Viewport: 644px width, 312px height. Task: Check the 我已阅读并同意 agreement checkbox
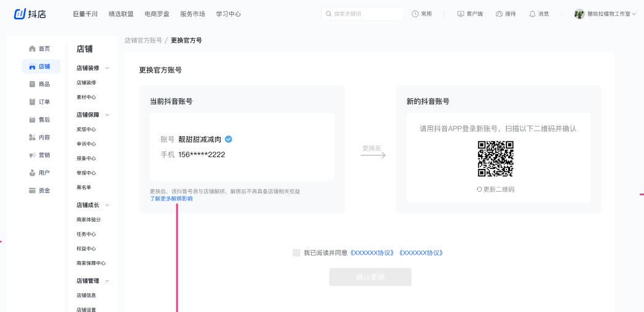[x=297, y=252]
